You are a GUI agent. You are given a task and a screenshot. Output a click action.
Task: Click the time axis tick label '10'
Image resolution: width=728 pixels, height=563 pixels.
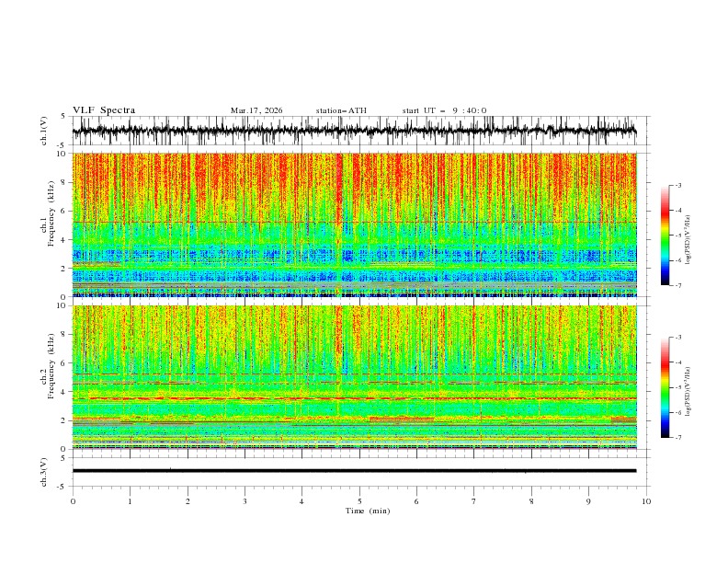(x=646, y=501)
